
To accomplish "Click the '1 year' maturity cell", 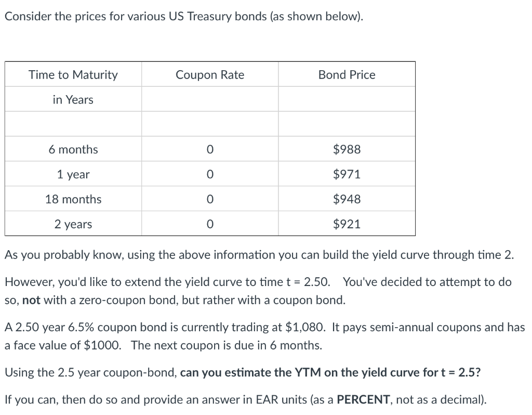I will pos(73,174).
